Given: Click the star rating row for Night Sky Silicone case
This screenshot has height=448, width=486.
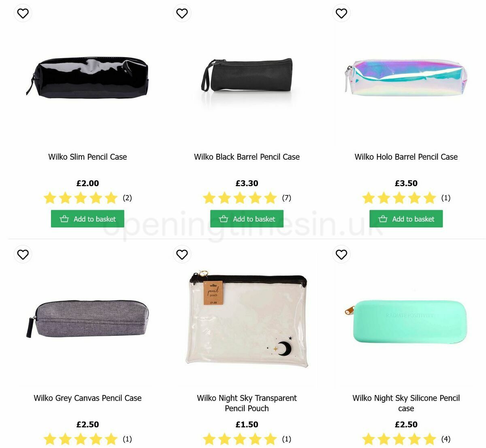Looking at the screenshot, I should [399, 439].
